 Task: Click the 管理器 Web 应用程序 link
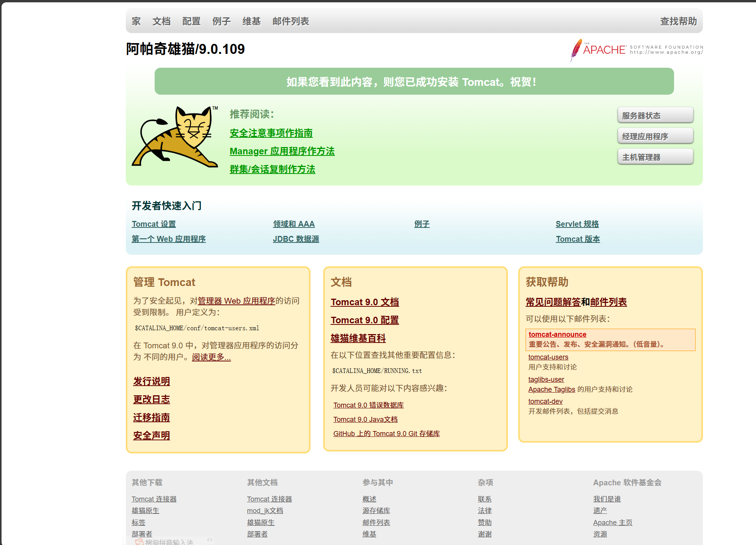click(237, 301)
